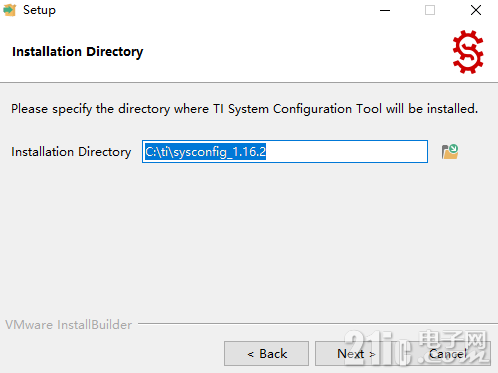498x373 pixels.
Task: Click the 21ic watermark logo
Action: click(415, 347)
